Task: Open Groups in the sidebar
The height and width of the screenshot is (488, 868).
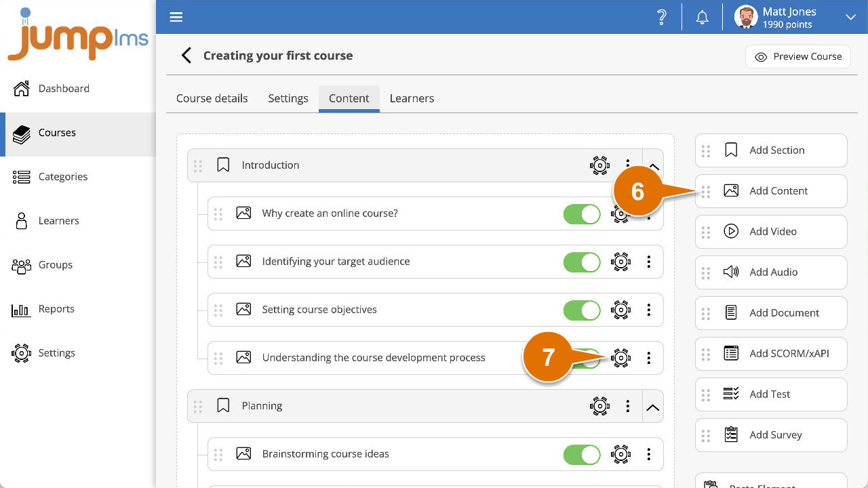Action: coord(78,265)
